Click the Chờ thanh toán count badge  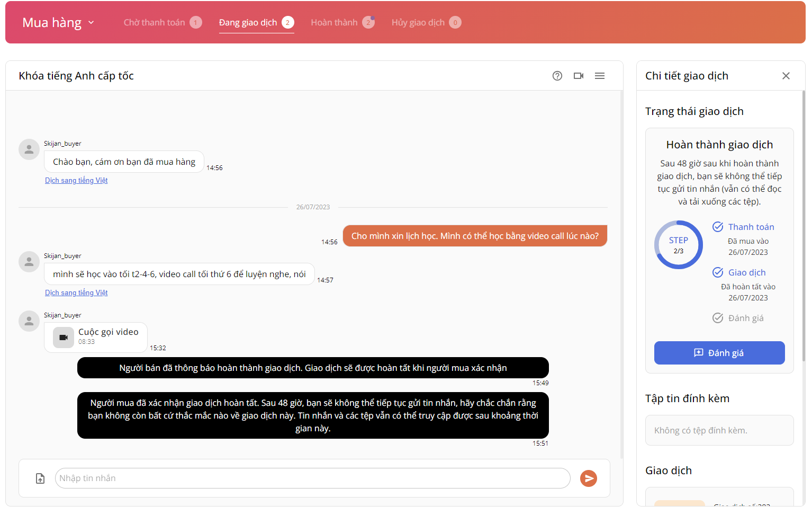[x=196, y=22]
